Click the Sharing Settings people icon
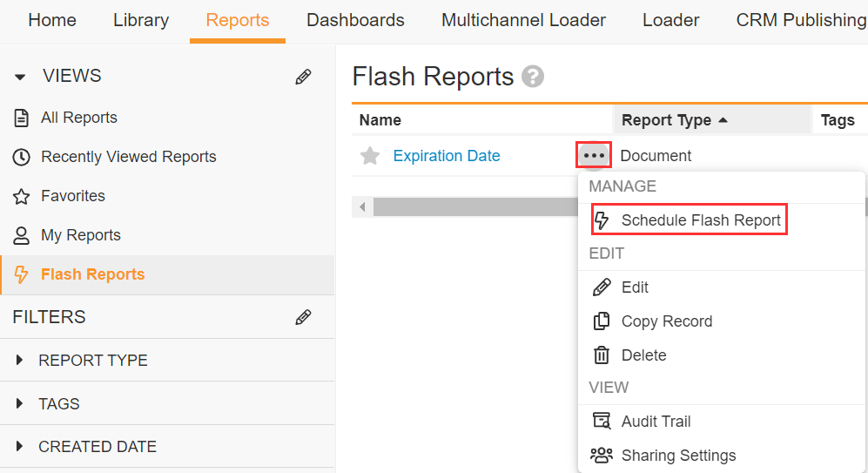 tap(602, 456)
